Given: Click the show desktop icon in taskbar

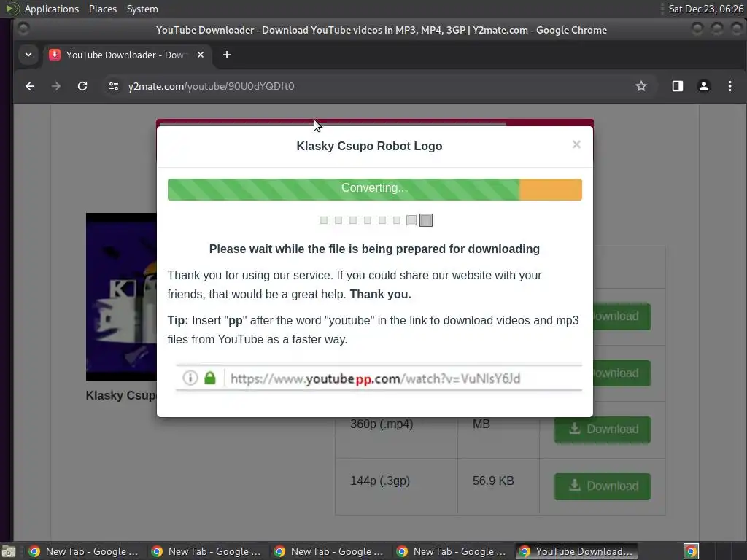Looking at the screenshot, I should [x=9, y=551].
